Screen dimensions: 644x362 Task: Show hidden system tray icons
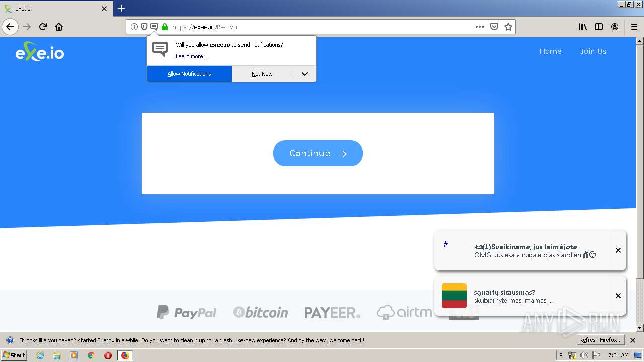pyautogui.click(x=561, y=355)
